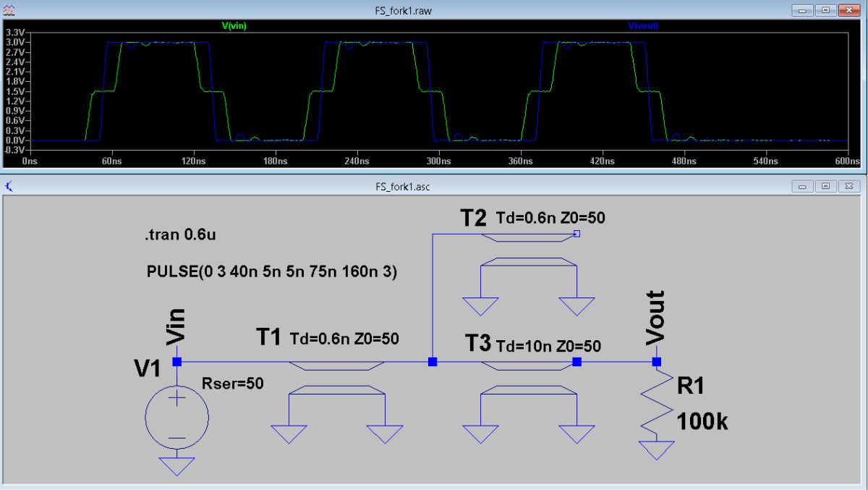Click the V1 voltage source symbol

tap(177, 418)
